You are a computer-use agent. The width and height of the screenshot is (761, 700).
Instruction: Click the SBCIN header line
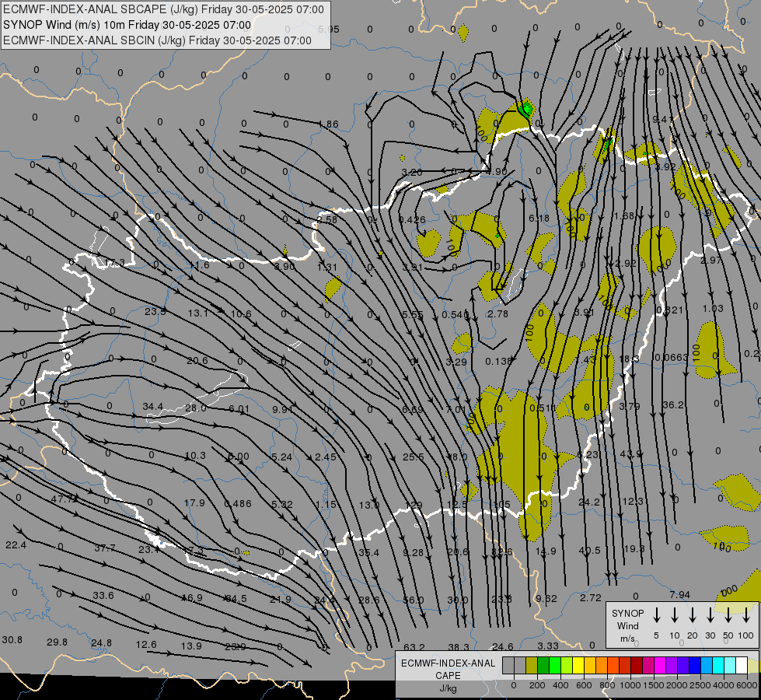[157, 40]
